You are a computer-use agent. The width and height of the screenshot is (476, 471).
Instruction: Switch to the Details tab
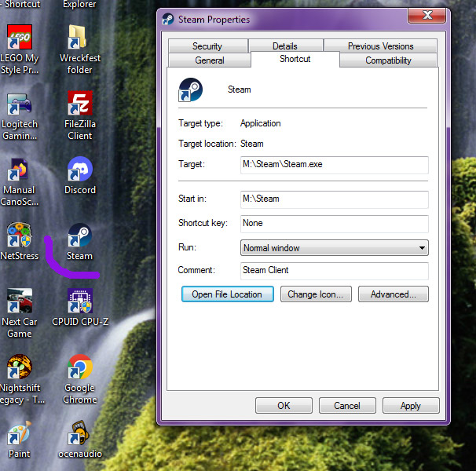(x=285, y=46)
